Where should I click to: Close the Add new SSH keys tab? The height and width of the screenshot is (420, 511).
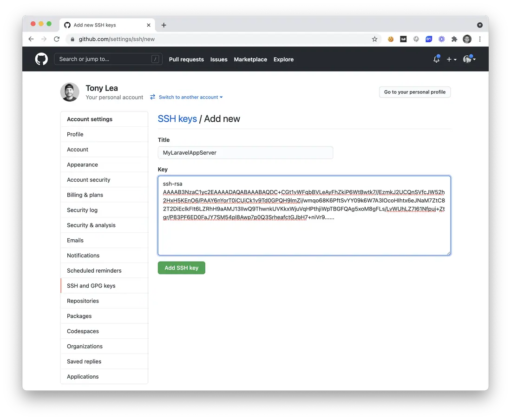149,25
